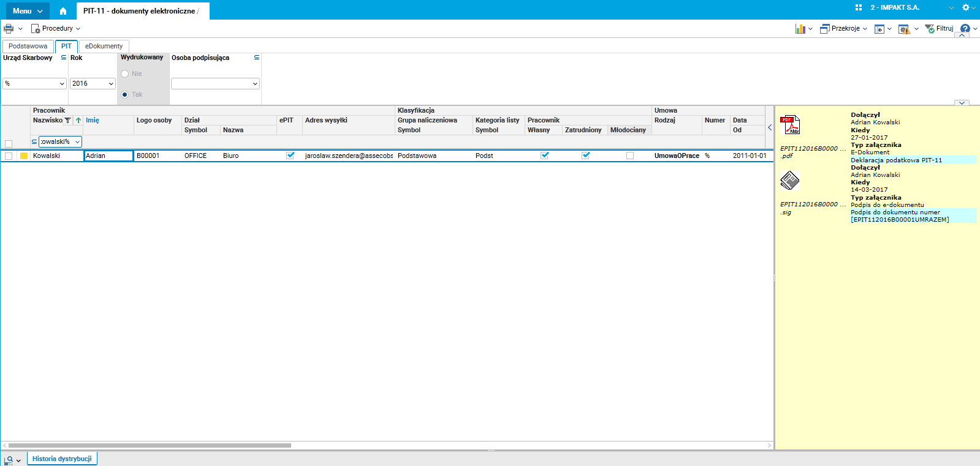Open the application grid icon near the company name
This screenshot has height=466, width=980.
pyautogui.click(x=858, y=7)
